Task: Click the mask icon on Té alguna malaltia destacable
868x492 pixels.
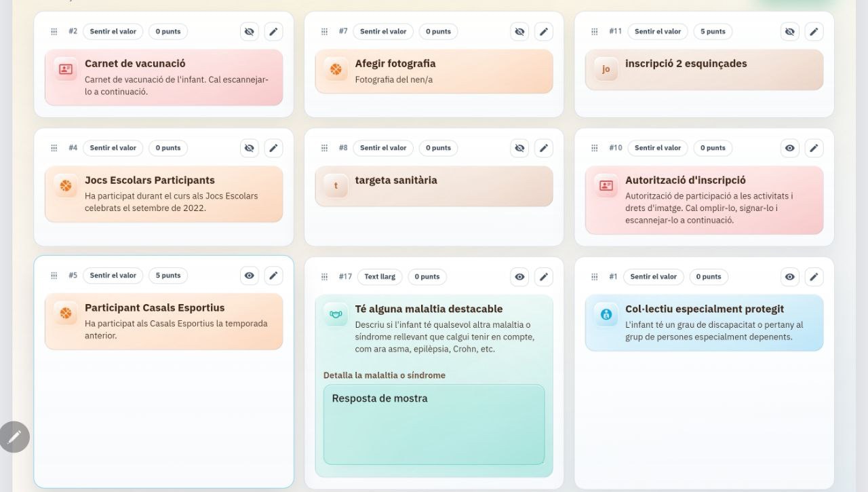Action: [335, 314]
